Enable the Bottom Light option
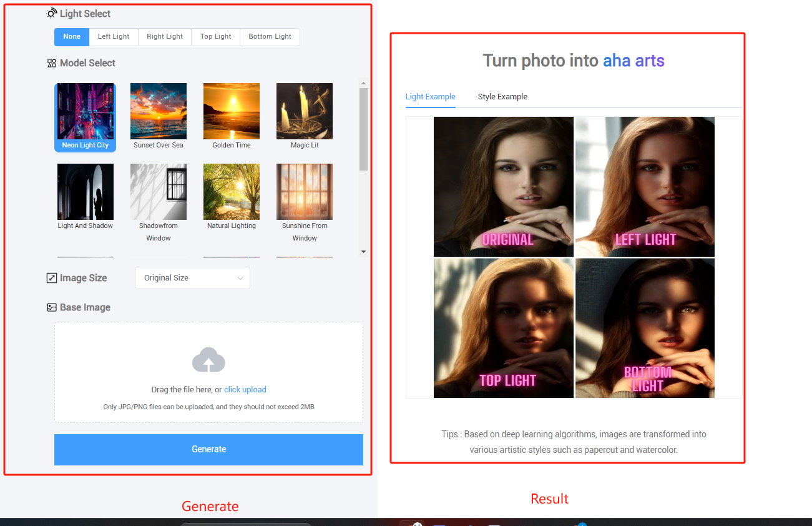Screen dimensions: 812x526 click(x=270, y=37)
